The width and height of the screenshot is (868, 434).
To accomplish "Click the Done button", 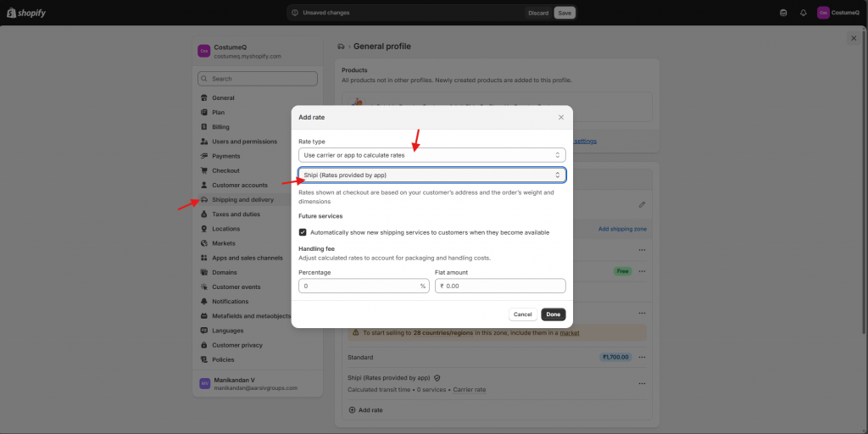I will (x=553, y=314).
